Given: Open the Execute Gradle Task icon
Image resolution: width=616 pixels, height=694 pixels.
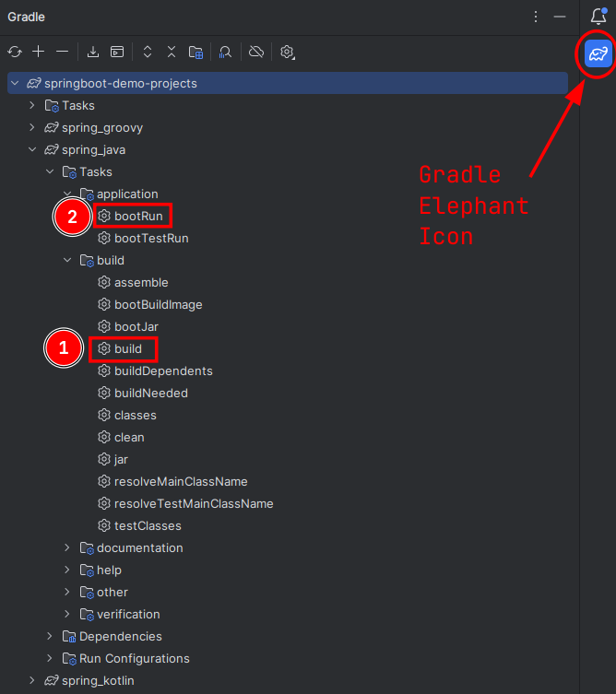Looking at the screenshot, I should tap(117, 52).
